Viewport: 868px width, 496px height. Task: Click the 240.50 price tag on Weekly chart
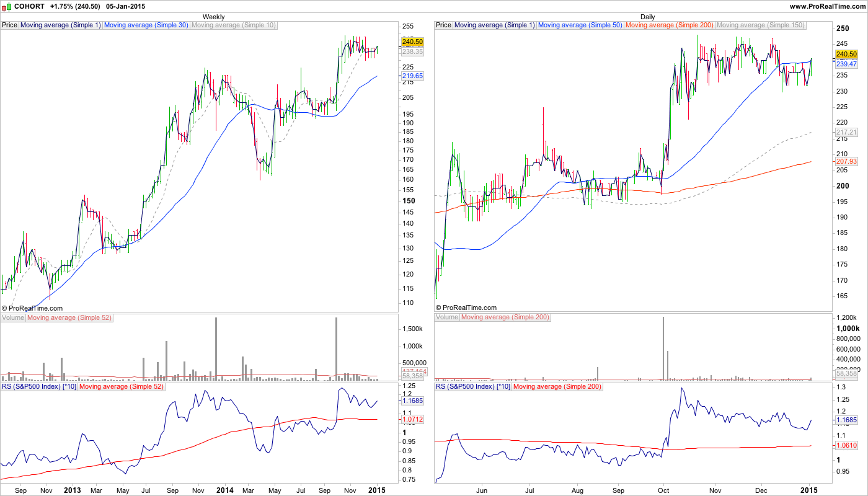click(x=412, y=42)
